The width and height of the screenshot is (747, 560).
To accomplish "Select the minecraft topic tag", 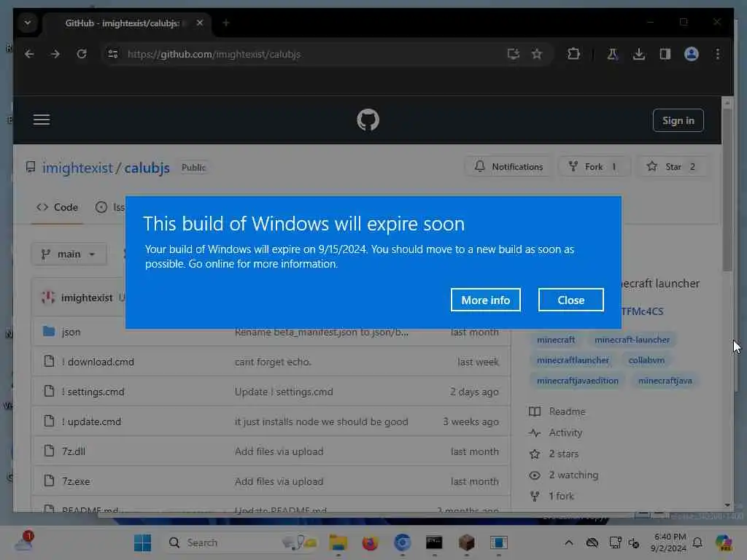I will click(555, 340).
